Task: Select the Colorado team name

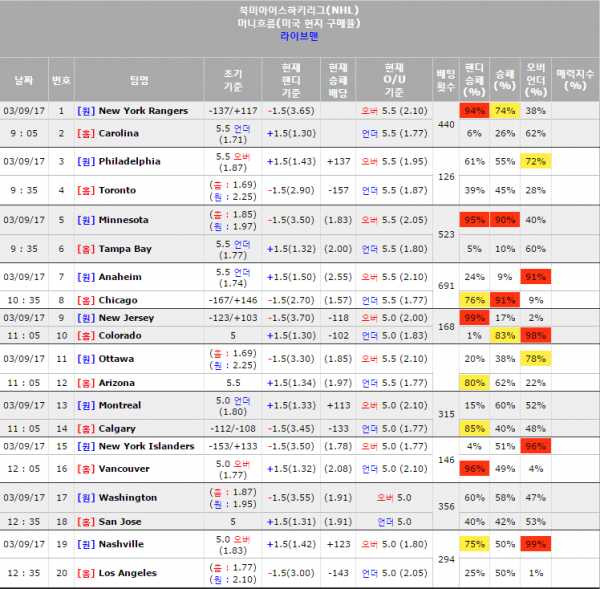Action: tap(120, 336)
